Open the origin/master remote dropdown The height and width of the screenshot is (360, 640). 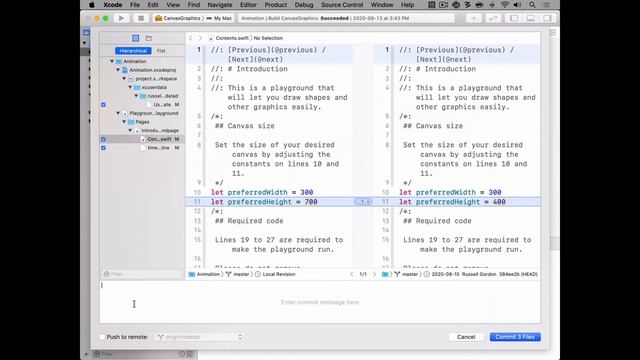(x=200, y=337)
